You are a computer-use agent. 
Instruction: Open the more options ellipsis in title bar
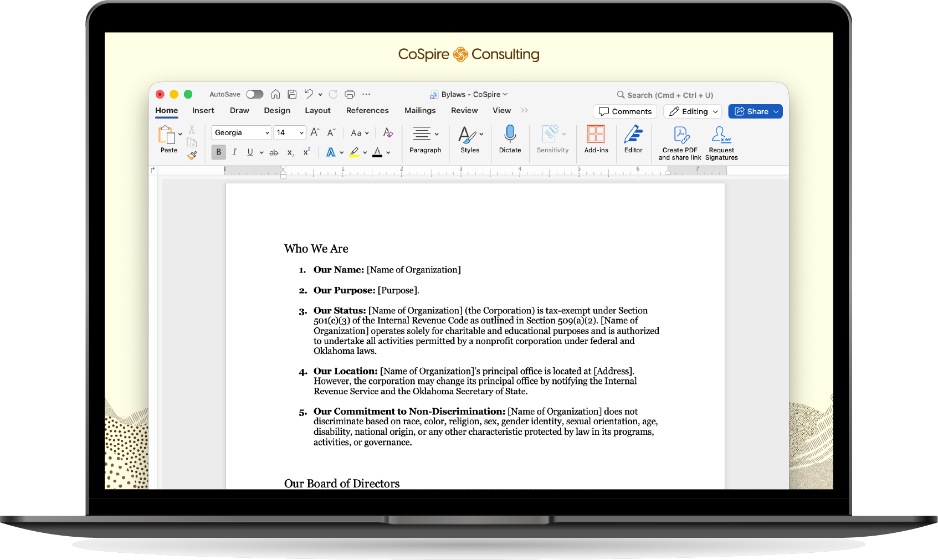click(x=366, y=94)
